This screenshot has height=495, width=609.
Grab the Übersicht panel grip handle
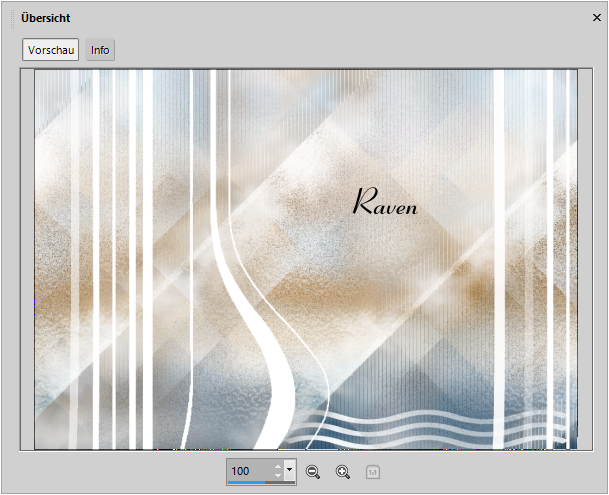(12, 19)
